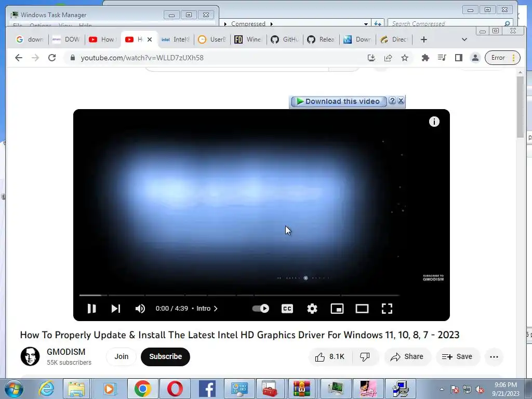Open video info card icon
532x399 pixels.
tap(434, 122)
